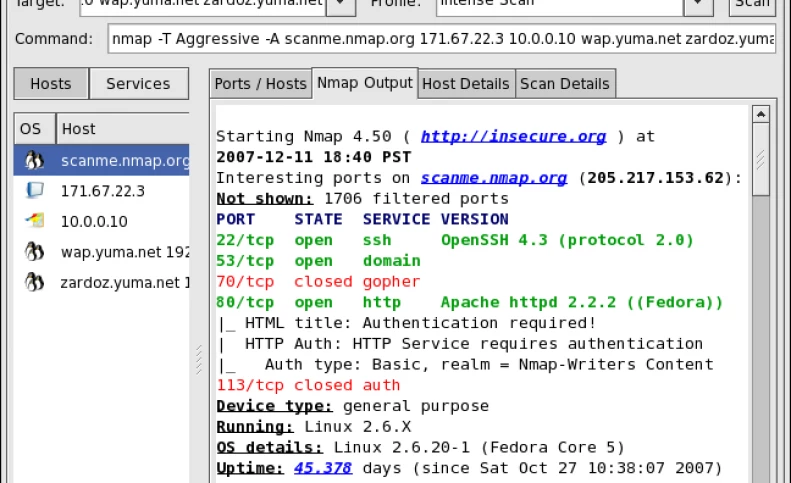Click 'Apache httpd 2.2.2 ((Fedora))' version text
This screenshot has width=791, height=483.
(x=582, y=302)
